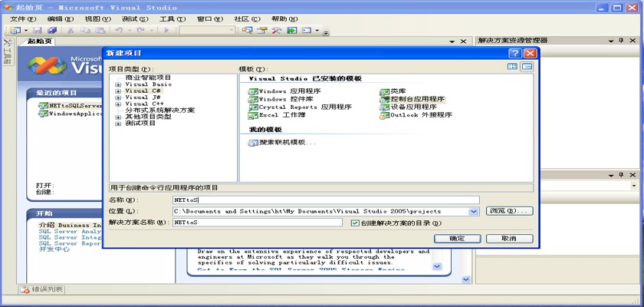Click the Copy toolbar icon
This screenshot has height=307, width=644.
[x=85, y=31]
